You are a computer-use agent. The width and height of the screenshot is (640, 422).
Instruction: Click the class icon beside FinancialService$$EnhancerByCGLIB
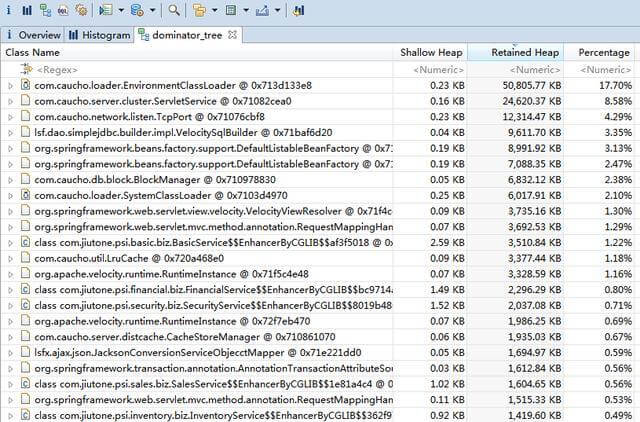(25, 289)
